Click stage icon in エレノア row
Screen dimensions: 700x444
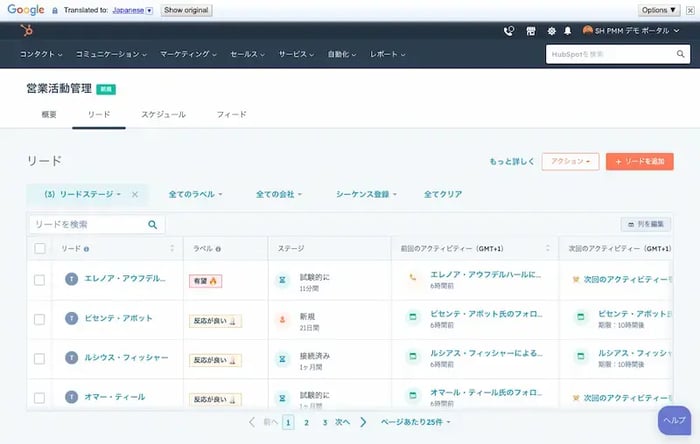coord(282,280)
